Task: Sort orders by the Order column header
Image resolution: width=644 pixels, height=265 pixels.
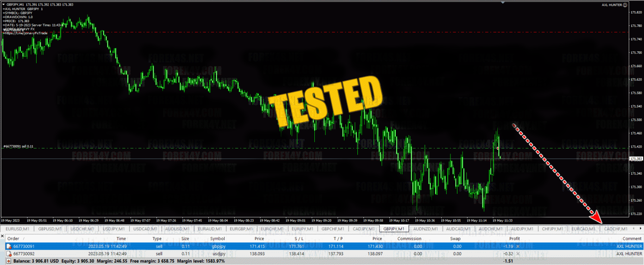Action: [13, 239]
